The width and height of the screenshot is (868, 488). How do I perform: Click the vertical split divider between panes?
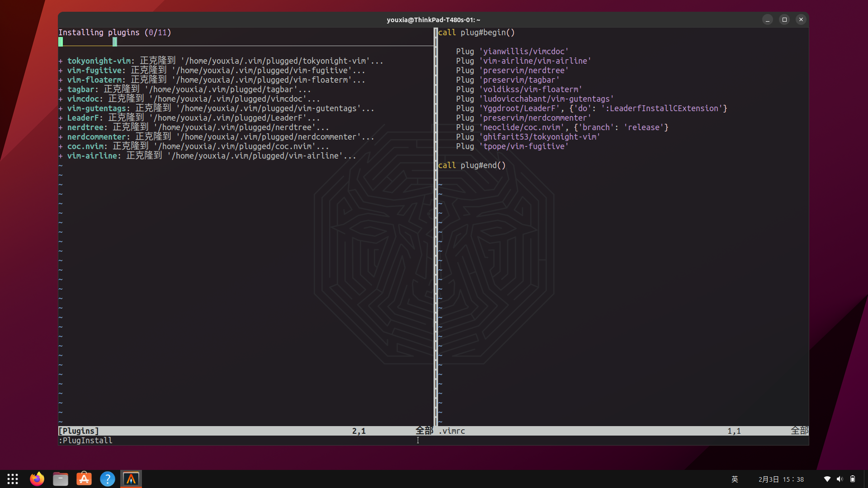(435, 226)
